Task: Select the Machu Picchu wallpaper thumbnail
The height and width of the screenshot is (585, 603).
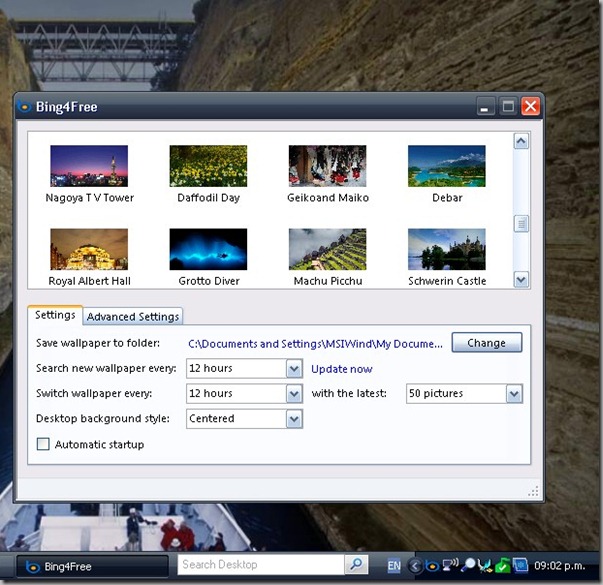Action: point(327,250)
